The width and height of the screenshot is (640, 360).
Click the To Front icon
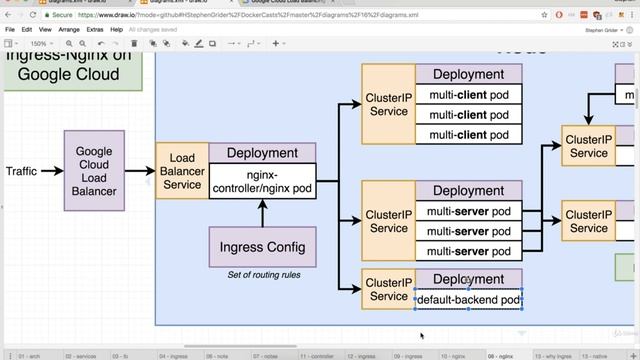point(153,43)
